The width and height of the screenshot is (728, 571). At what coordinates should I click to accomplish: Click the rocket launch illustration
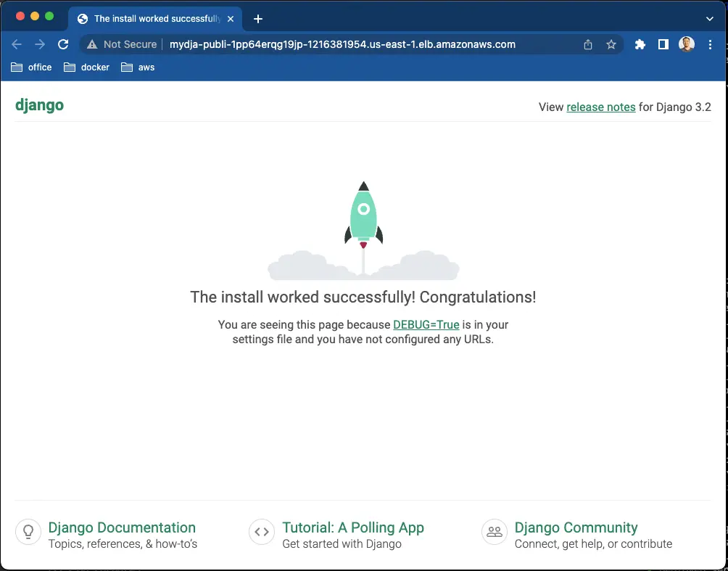[363, 231]
